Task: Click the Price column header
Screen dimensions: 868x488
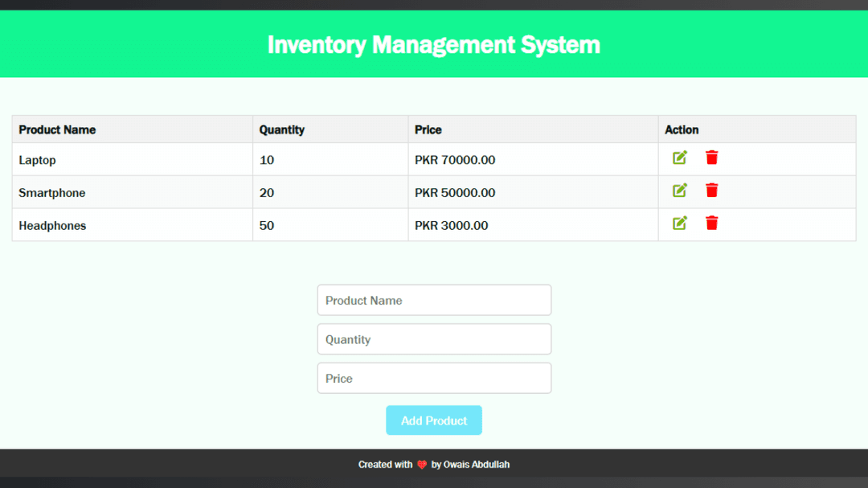Action: coord(428,129)
